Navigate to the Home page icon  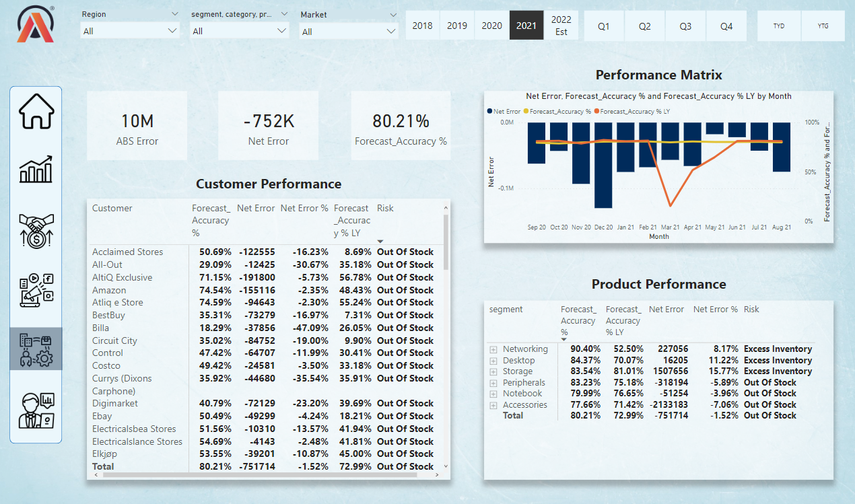tap(35, 110)
